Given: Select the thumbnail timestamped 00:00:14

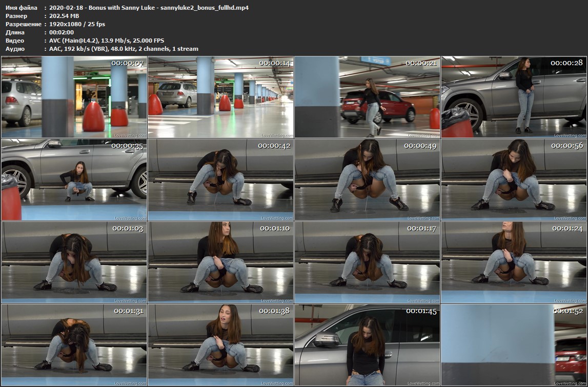Looking at the screenshot, I should [220, 97].
